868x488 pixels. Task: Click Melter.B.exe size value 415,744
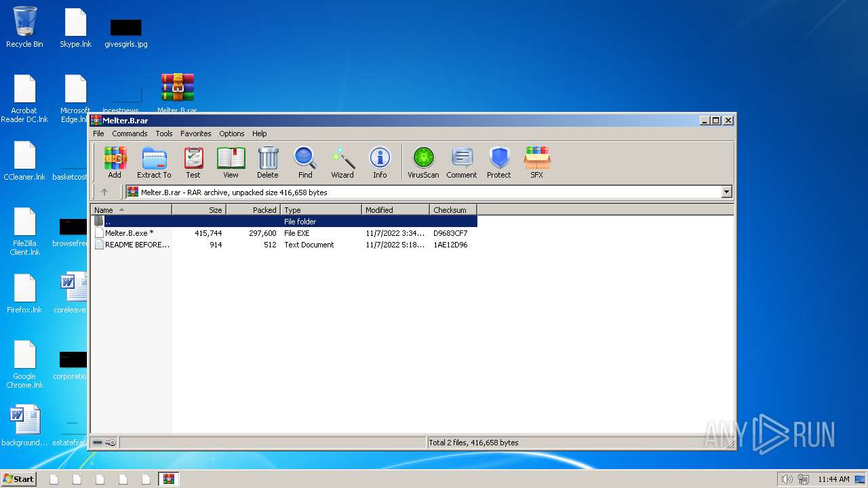(208, 233)
